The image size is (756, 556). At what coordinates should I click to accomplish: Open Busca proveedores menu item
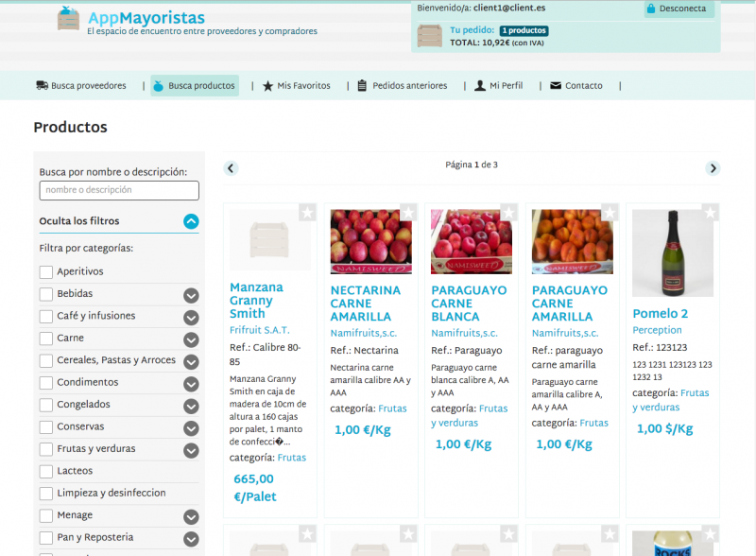[x=81, y=86]
